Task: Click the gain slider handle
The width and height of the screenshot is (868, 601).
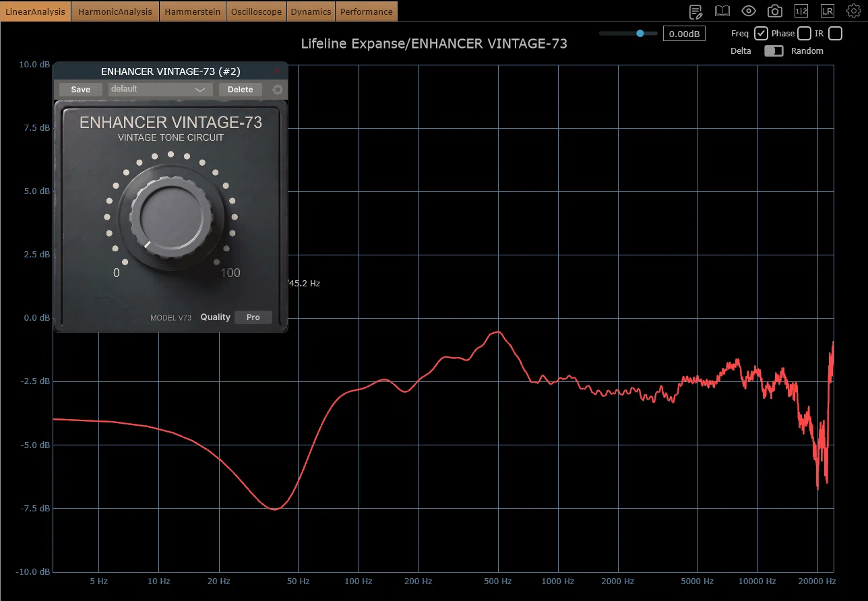Action: pyautogui.click(x=640, y=33)
